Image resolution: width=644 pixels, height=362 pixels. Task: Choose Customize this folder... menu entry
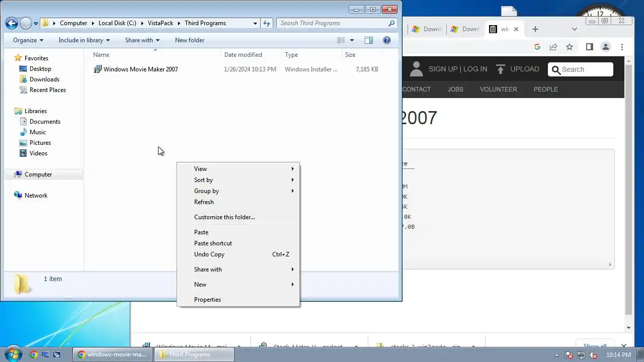(x=238, y=217)
